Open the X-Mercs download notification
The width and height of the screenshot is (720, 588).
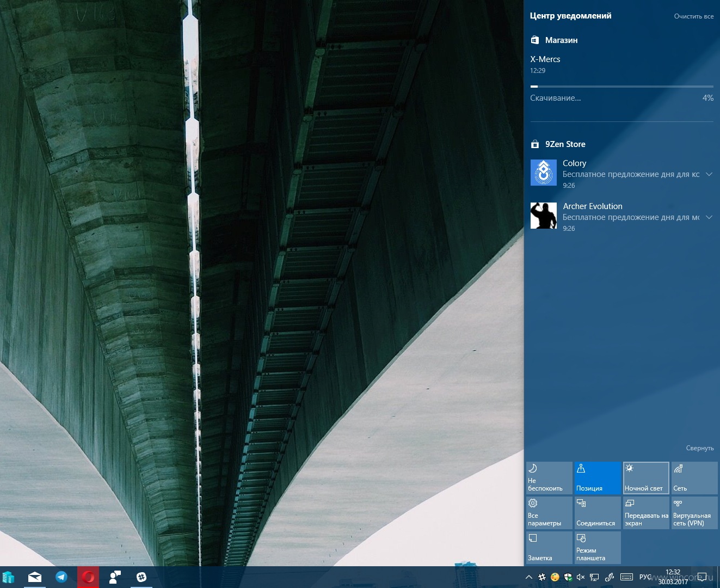click(621, 79)
